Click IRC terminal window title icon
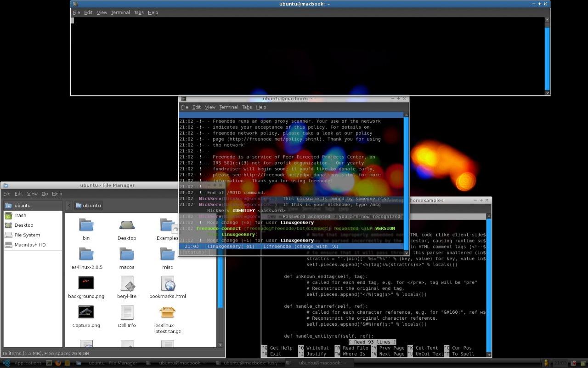 183,98
